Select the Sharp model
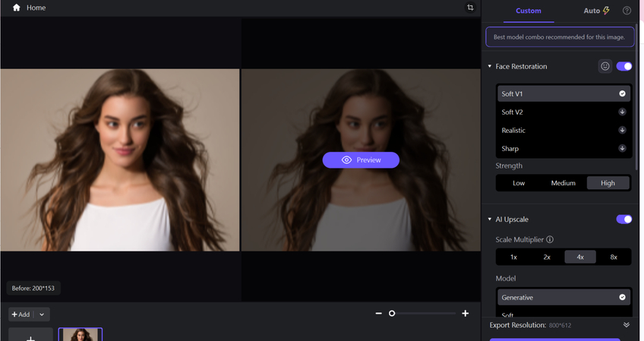The height and width of the screenshot is (341, 644). (x=563, y=148)
